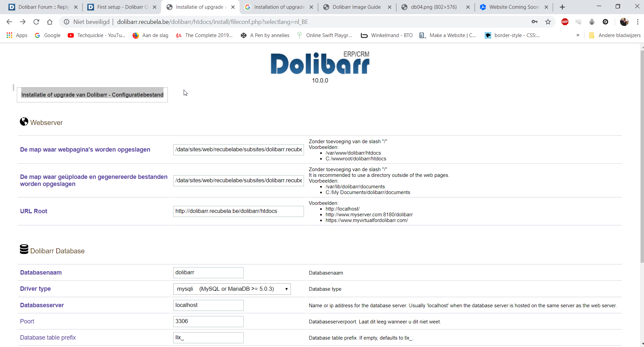Open the Online Swift Playground bookmark
This screenshot has height=347, width=644.
coord(325,35)
